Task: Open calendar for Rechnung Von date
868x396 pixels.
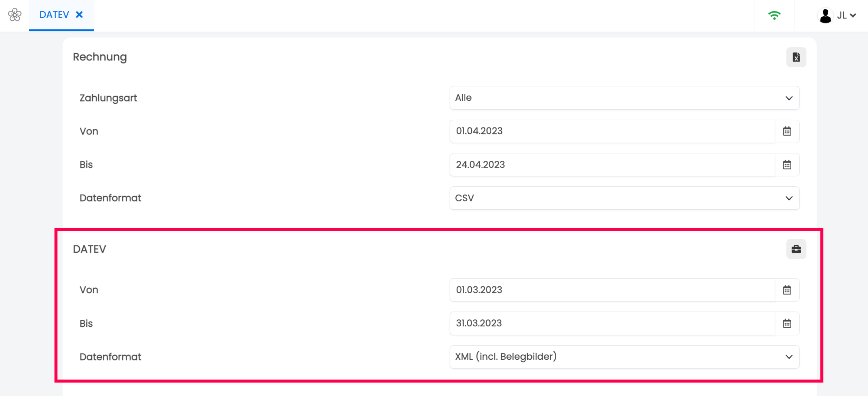Action: pos(787,131)
